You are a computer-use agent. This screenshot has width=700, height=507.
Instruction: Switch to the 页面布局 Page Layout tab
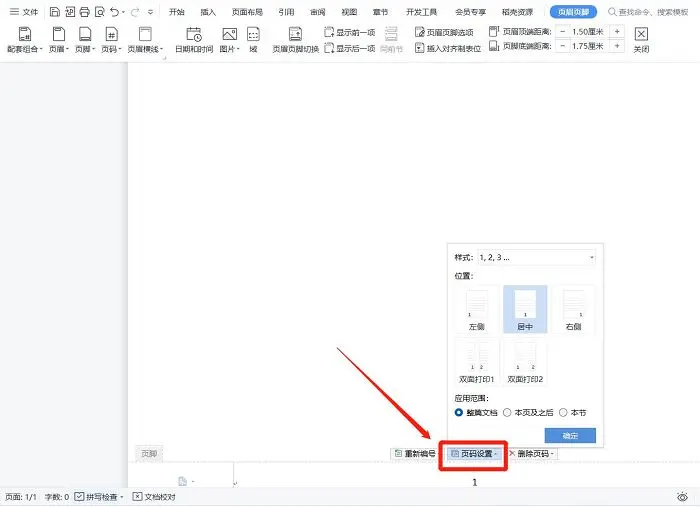click(247, 12)
